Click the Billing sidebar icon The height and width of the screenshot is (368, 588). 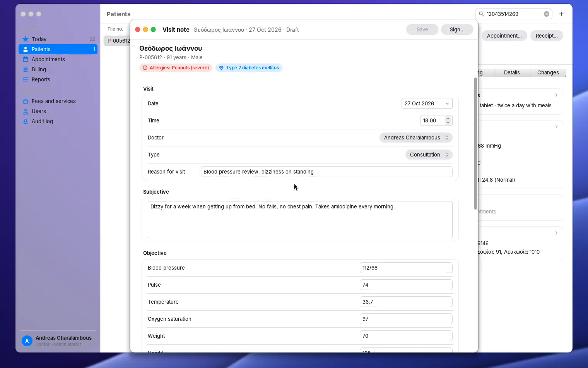[x=26, y=69]
